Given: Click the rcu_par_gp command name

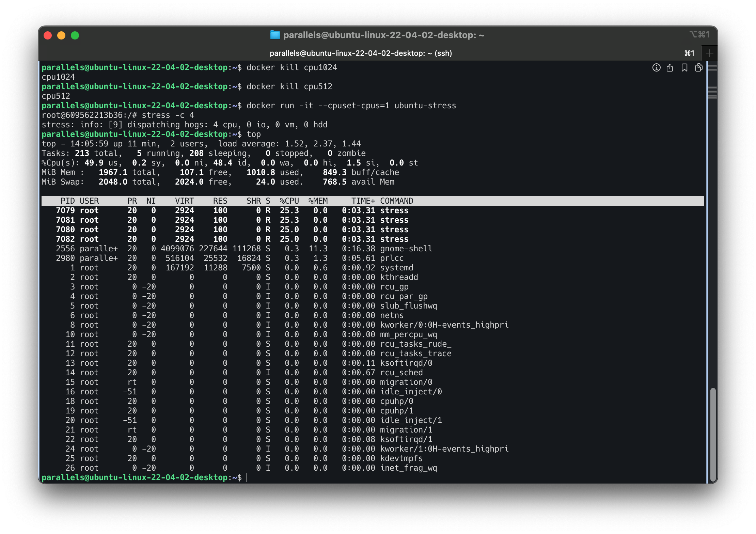Looking at the screenshot, I should (x=404, y=296).
